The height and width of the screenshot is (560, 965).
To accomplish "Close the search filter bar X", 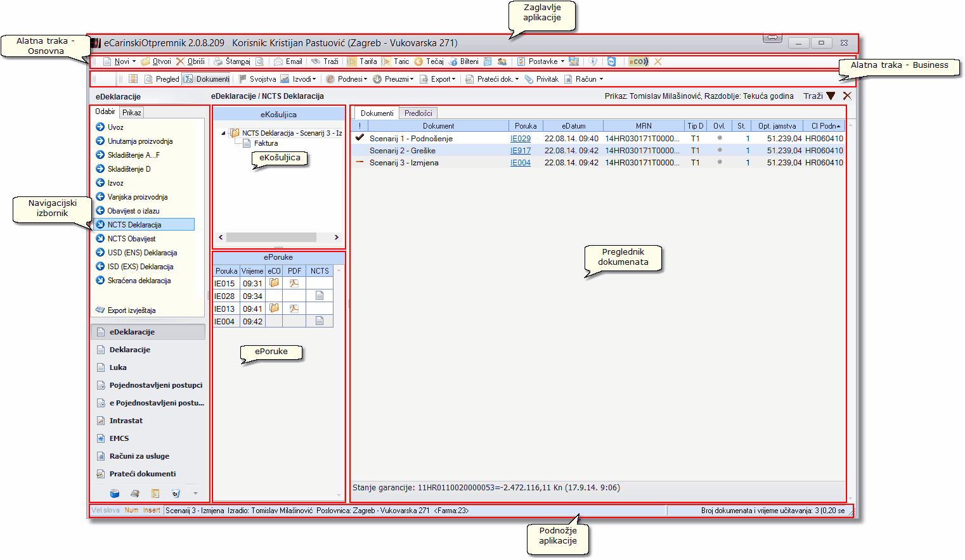I will (x=847, y=96).
